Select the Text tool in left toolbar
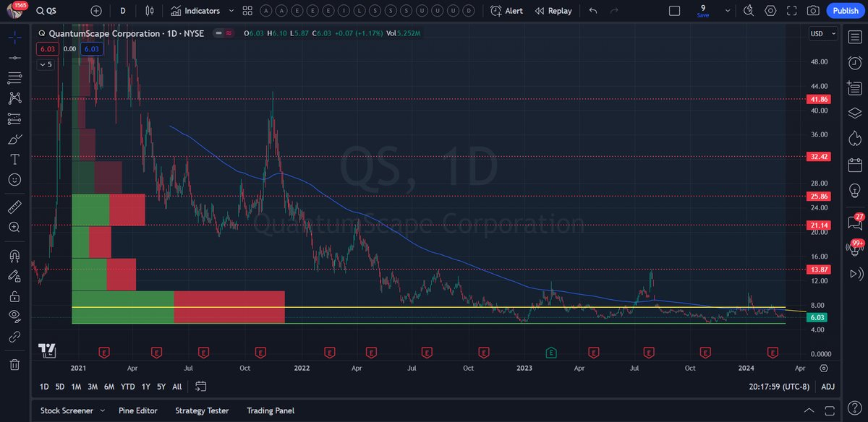Screen dimensions: 868x422 (14, 160)
